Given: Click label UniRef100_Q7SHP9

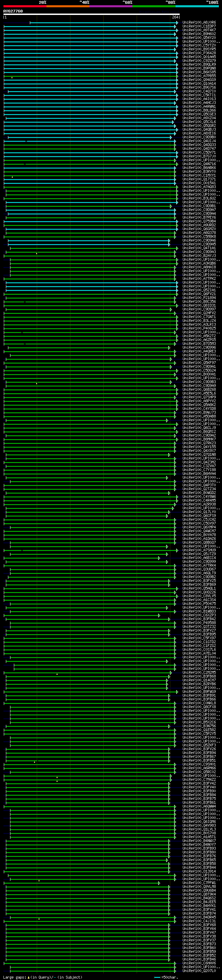Looking at the screenshot, I should 199,397.
